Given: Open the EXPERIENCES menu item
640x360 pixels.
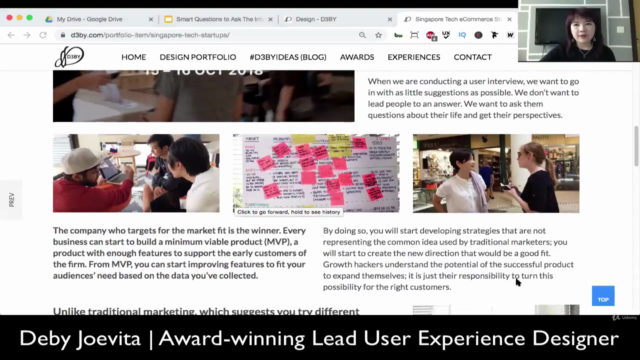Looking at the screenshot, I should [413, 57].
